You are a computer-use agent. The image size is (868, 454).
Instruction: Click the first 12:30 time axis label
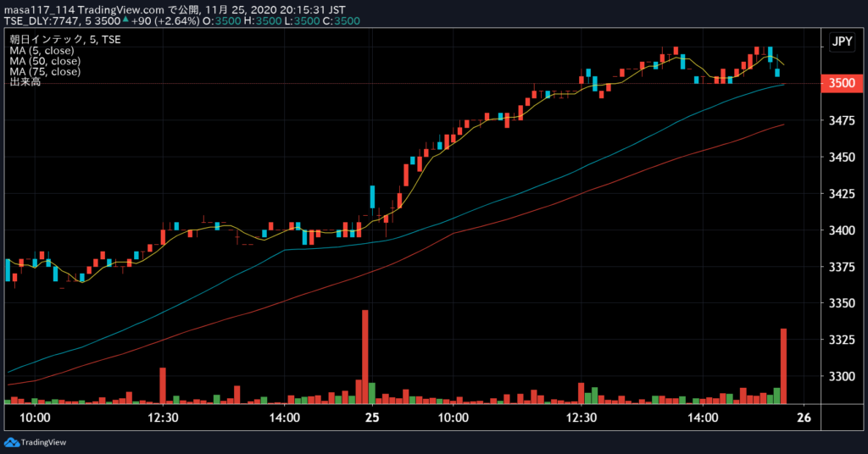click(x=163, y=418)
